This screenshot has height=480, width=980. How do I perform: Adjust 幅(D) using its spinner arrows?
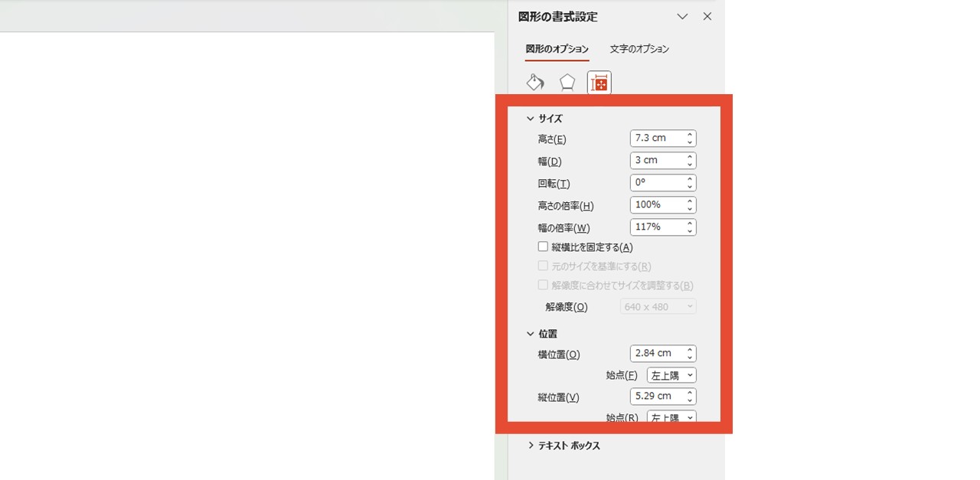[x=690, y=161]
